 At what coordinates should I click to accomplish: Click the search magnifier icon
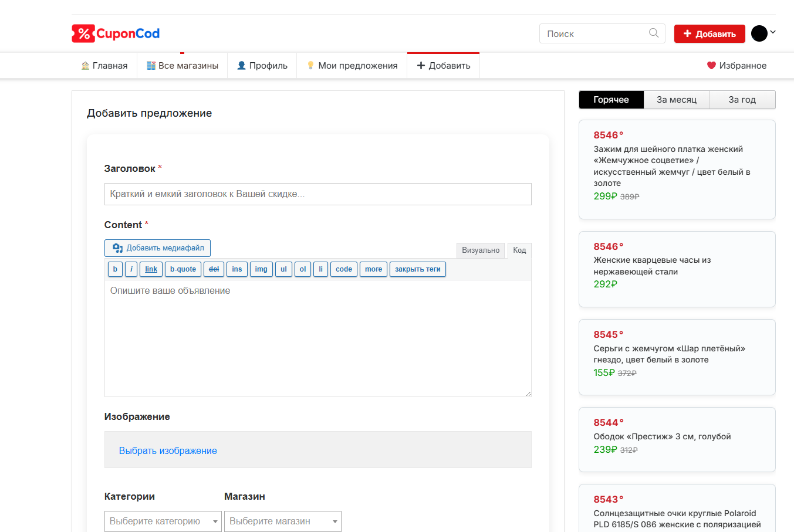click(x=654, y=33)
